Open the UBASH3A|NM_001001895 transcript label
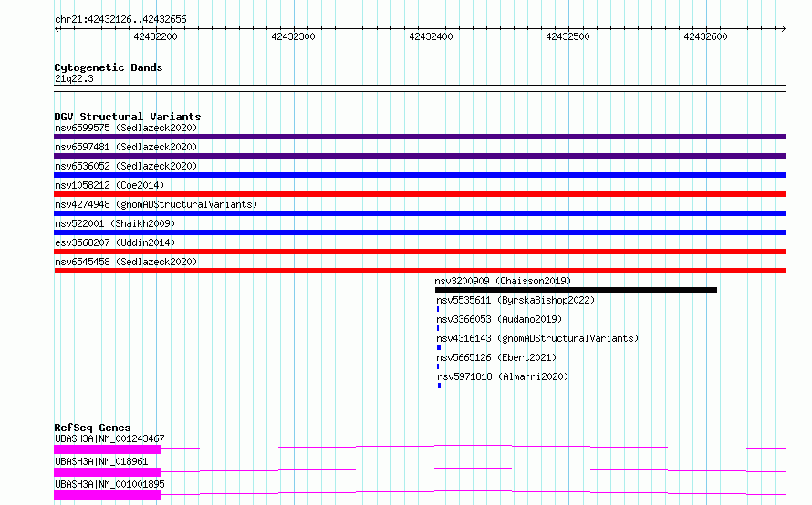This screenshot has height=505, width=812. tap(109, 484)
